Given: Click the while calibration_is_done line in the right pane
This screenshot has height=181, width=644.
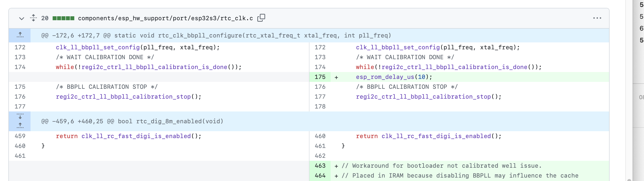Looking at the screenshot, I should [448, 67].
